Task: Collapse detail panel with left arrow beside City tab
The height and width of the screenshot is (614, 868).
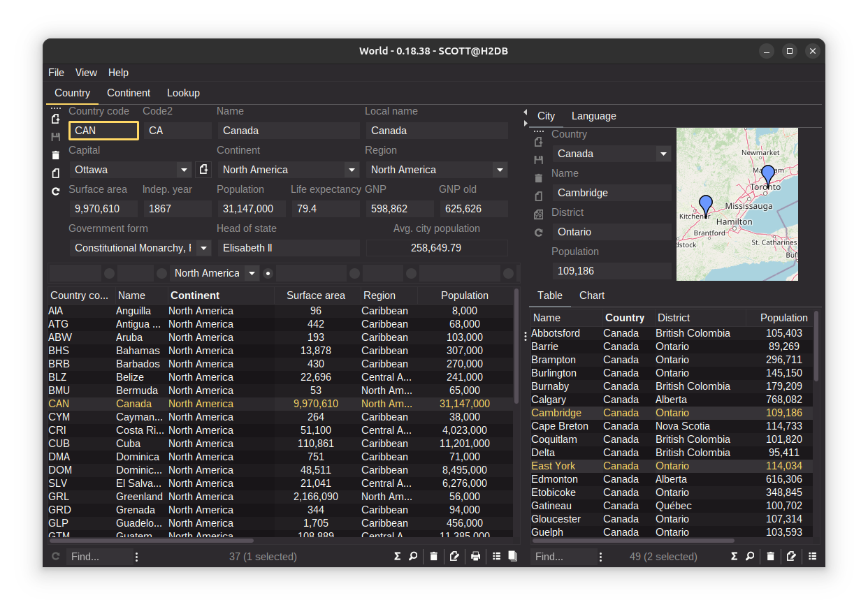Action: point(526,112)
